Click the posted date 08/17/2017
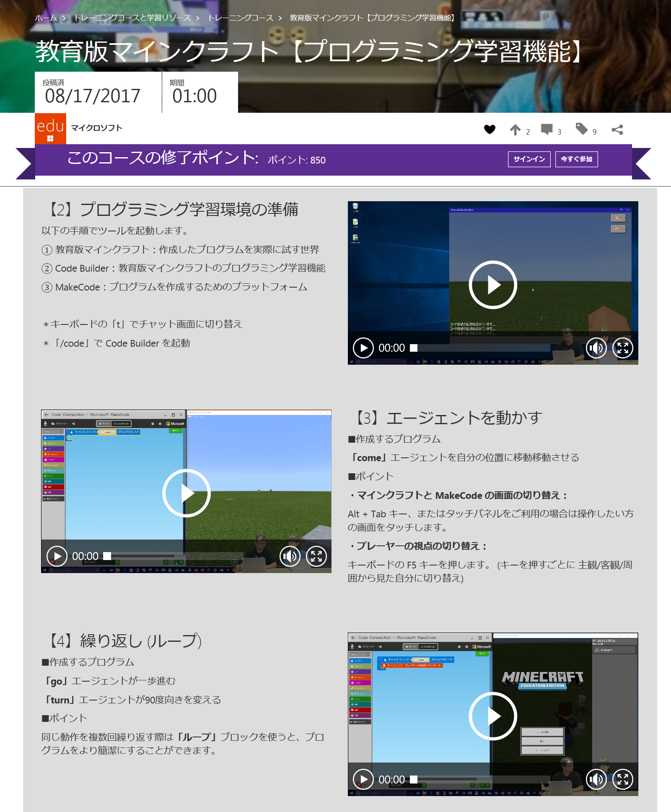The image size is (671, 812). (93, 96)
